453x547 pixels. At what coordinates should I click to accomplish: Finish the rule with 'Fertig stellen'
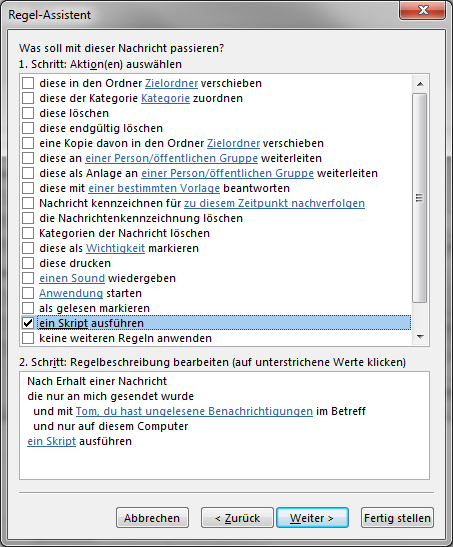[x=397, y=518]
